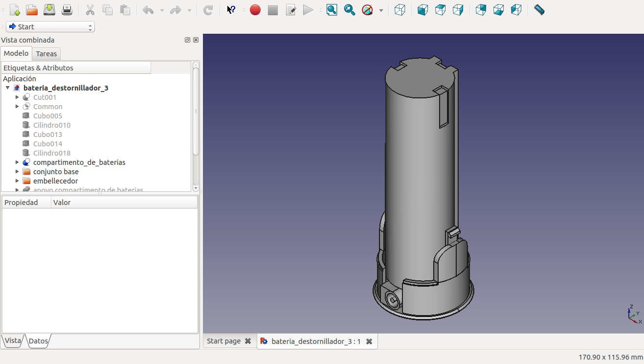Viewport: 644px width, 364px height.
Task: Set the view to Top
Action: click(x=441, y=10)
